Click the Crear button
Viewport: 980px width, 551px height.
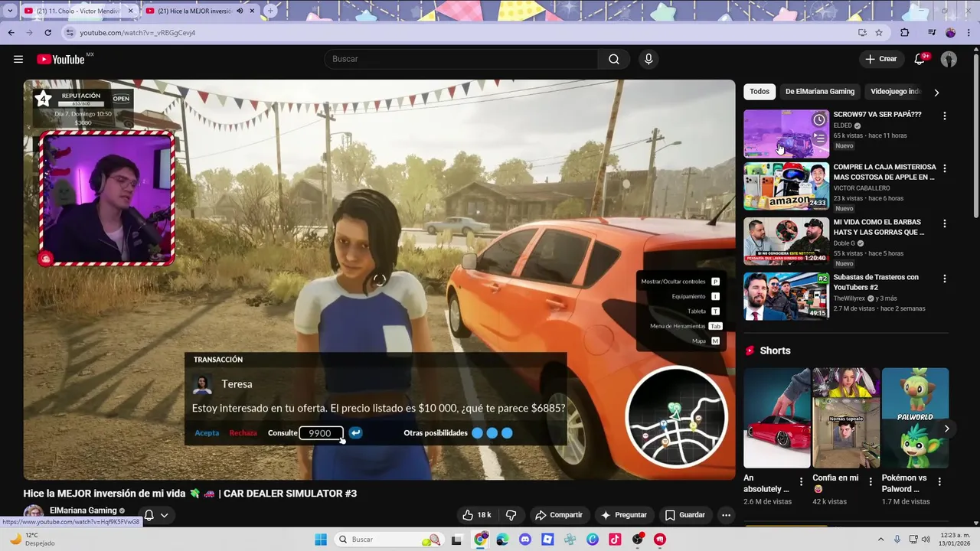[880, 59]
